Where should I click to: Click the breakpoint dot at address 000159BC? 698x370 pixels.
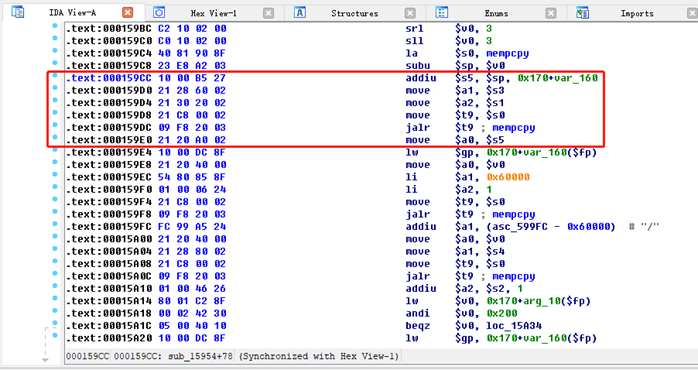(x=55, y=26)
